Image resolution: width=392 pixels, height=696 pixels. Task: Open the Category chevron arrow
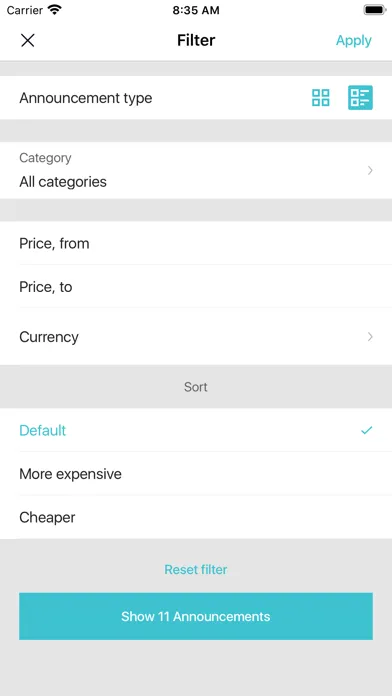coord(370,170)
